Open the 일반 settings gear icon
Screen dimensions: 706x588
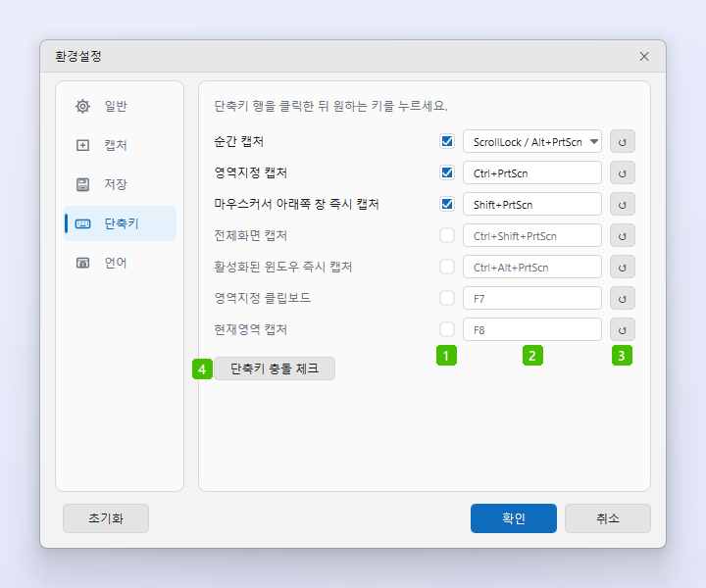[82, 106]
